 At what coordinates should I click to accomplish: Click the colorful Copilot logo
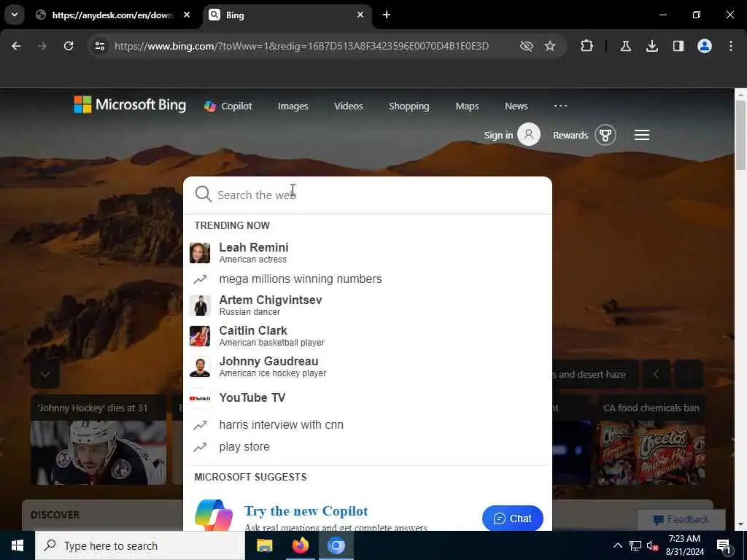click(214, 516)
